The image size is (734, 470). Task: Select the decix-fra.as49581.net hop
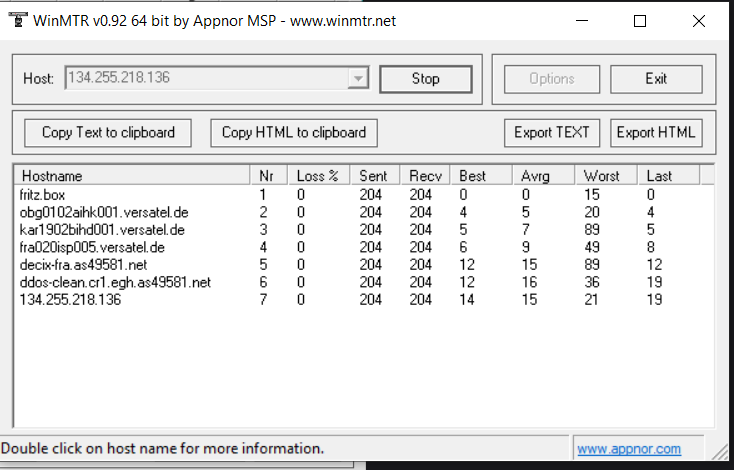point(83,265)
